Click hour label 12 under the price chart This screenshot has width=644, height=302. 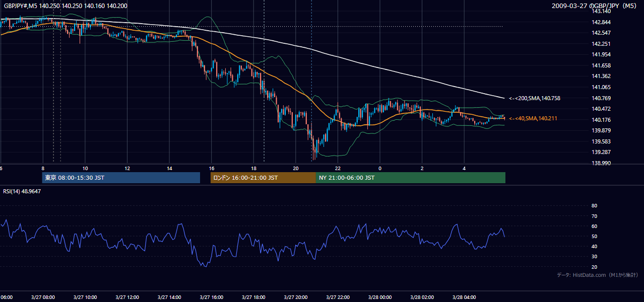(127, 168)
